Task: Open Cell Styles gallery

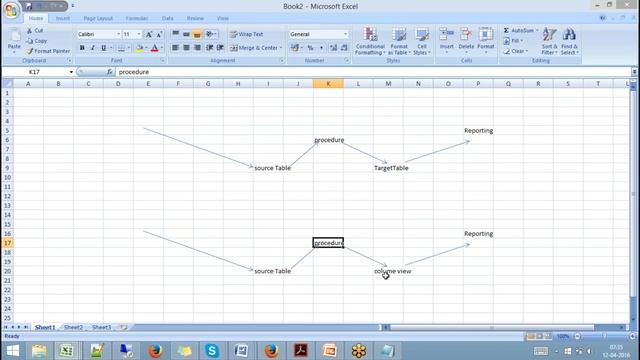Action: point(422,41)
